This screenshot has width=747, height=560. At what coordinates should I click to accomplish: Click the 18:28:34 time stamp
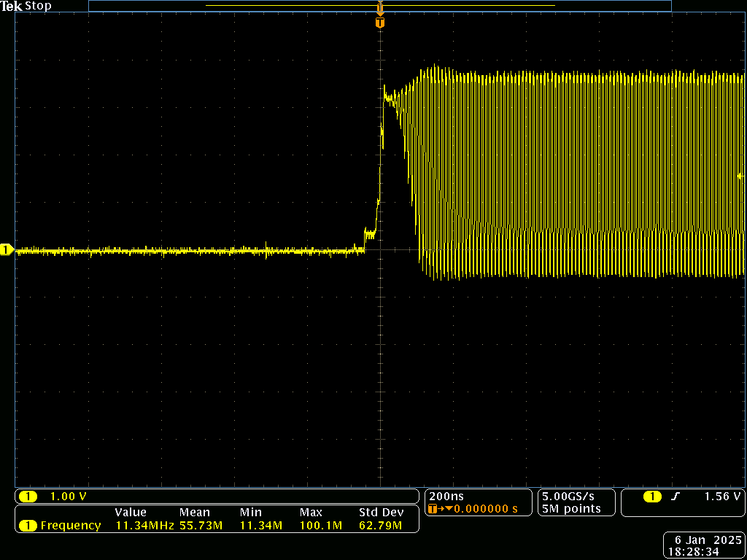coord(692,551)
